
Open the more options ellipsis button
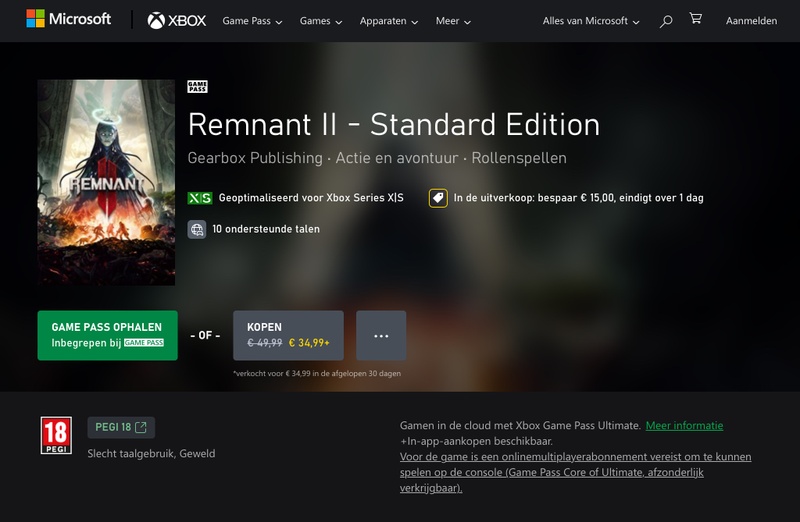click(381, 335)
